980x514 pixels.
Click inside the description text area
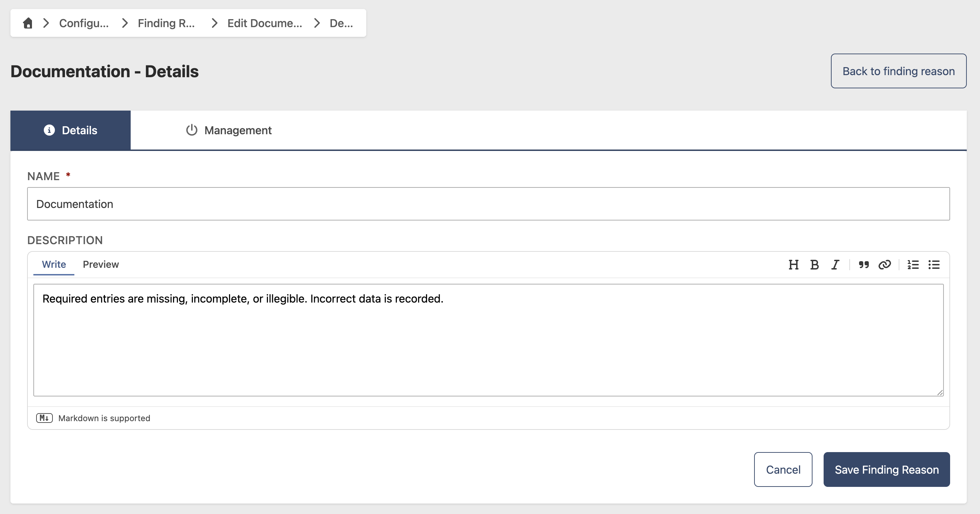(489, 340)
